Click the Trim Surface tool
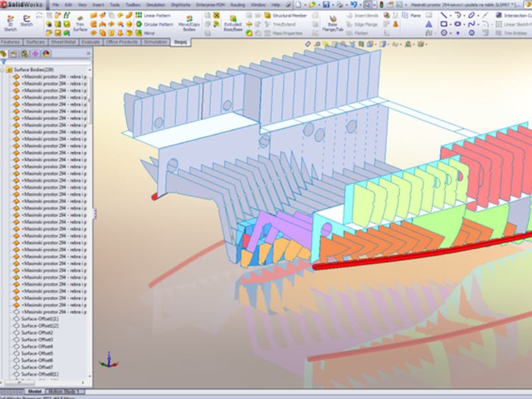Screen dimensions: 532x399 80,23
